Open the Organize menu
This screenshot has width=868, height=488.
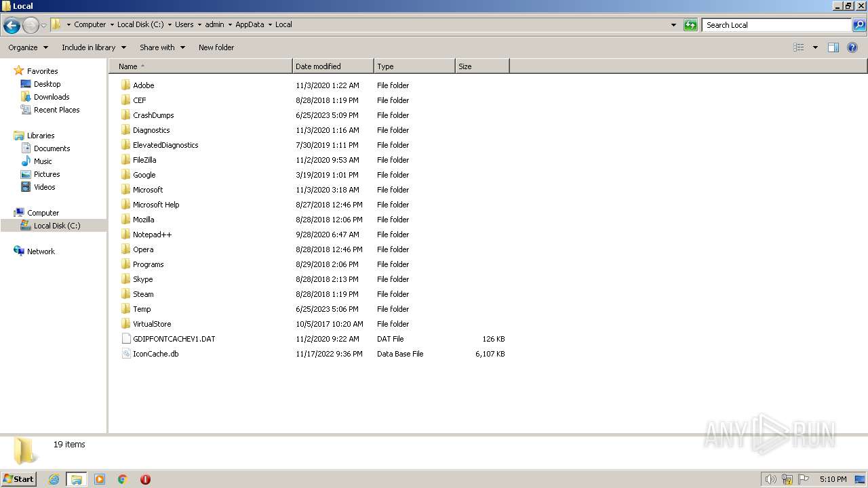point(28,47)
